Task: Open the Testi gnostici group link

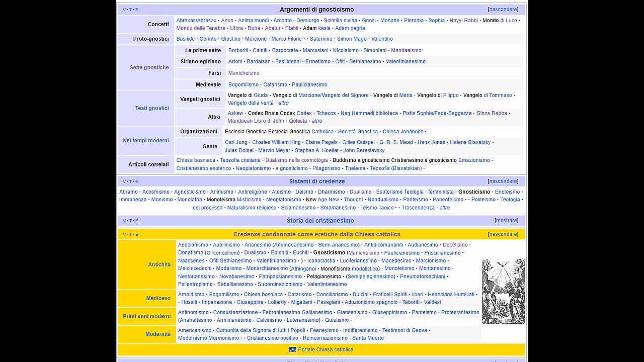Action: pos(152,108)
